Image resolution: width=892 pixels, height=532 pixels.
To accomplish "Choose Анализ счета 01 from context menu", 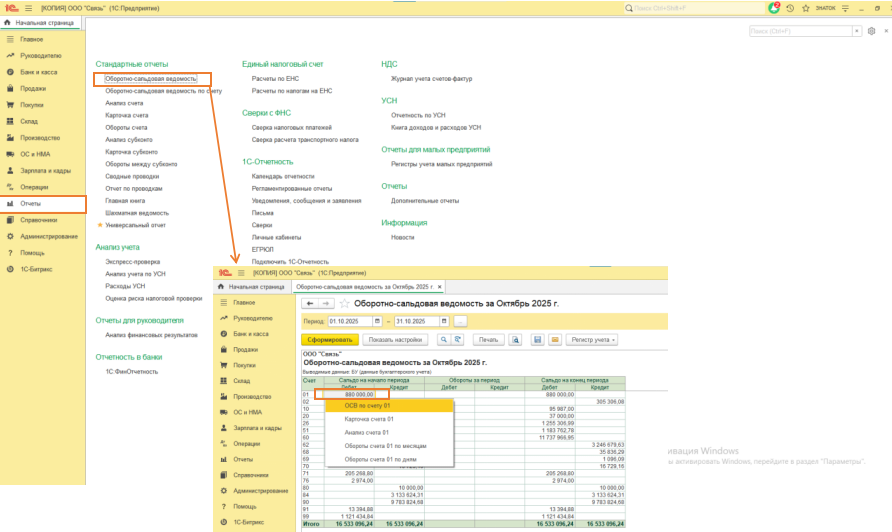I will pos(390,432).
